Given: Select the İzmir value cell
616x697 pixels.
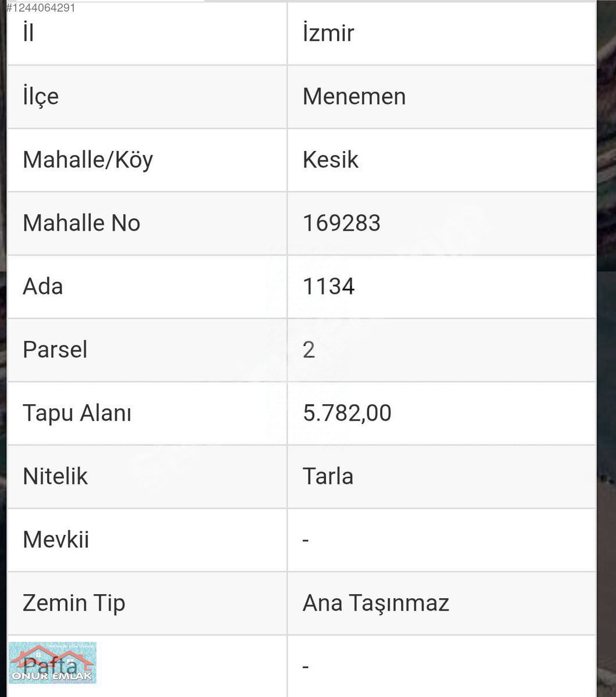Looking at the screenshot, I should (x=328, y=33).
